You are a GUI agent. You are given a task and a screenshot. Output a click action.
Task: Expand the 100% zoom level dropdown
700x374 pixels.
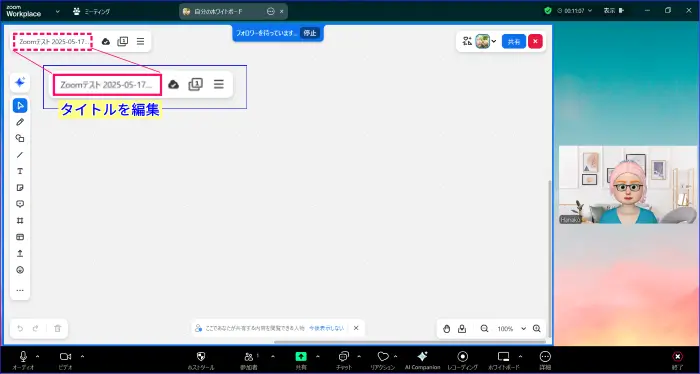pos(523,329)
